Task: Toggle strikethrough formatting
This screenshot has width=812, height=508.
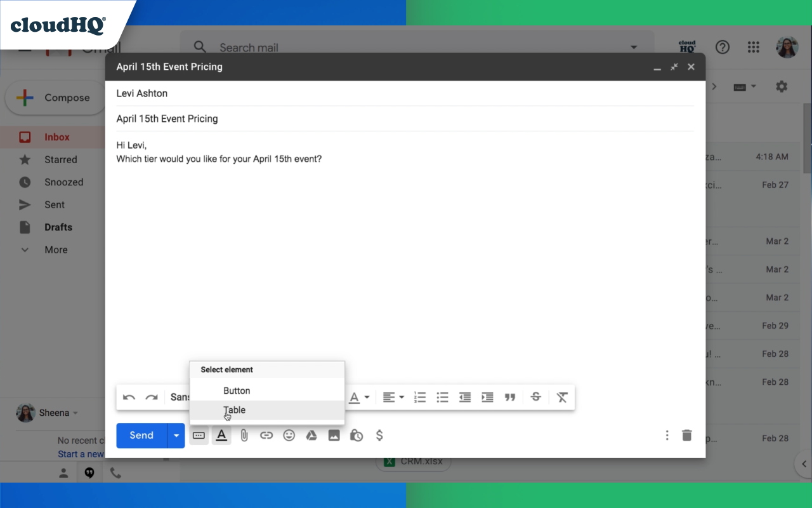Action: (535, 397)
